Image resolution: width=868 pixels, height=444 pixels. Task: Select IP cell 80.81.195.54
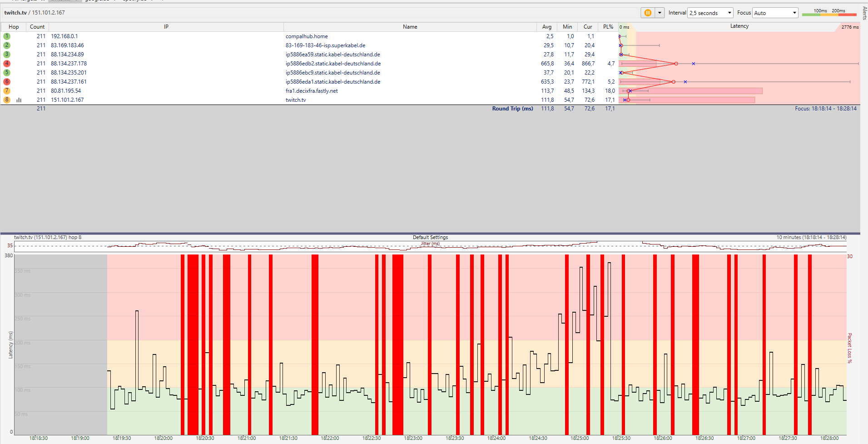point(66,91)
